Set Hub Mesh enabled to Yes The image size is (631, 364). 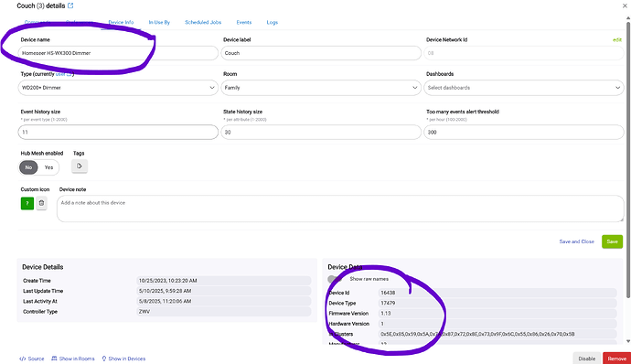48,167
